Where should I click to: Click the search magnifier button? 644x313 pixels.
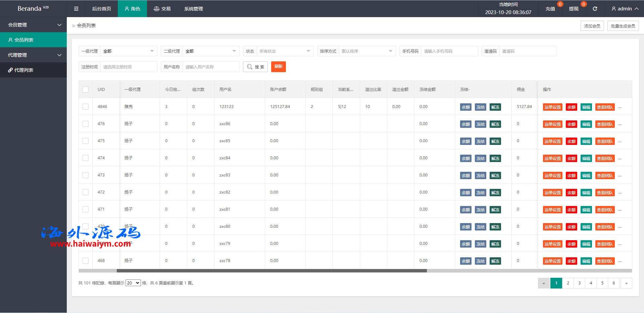[x=255, y=67]
